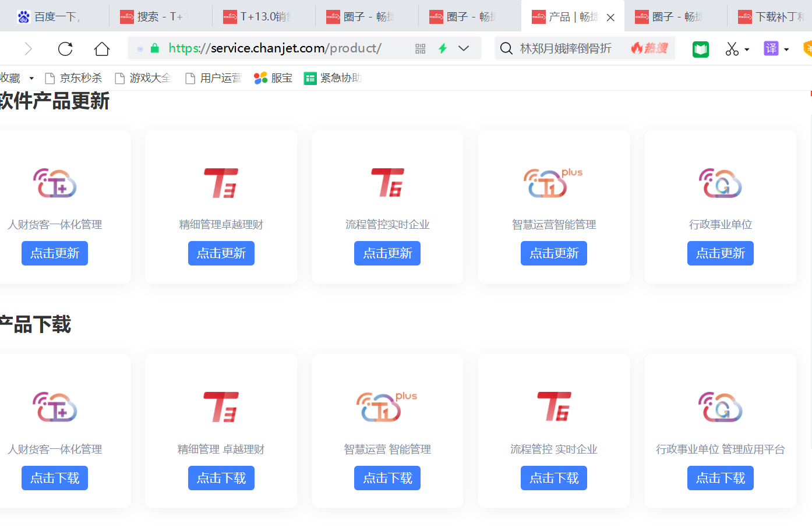Click the green padlock secure-site icon
The image size is (812, 531).
155,48
